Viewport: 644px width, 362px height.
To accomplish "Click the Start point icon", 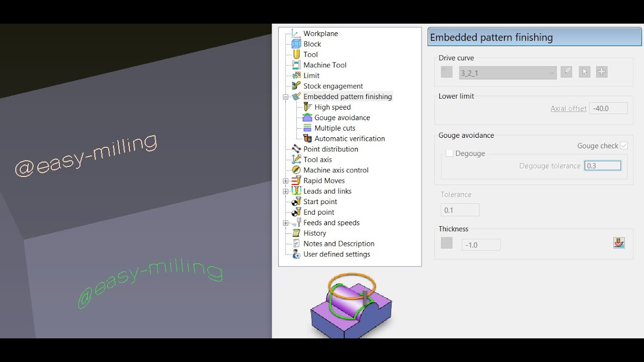I will pos(296,202).
